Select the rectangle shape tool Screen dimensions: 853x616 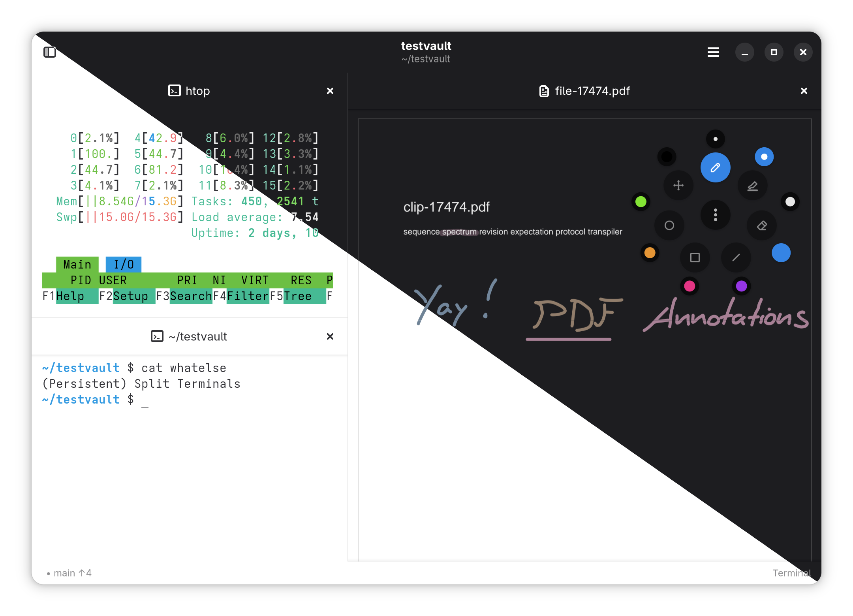[x=695, y=257]
